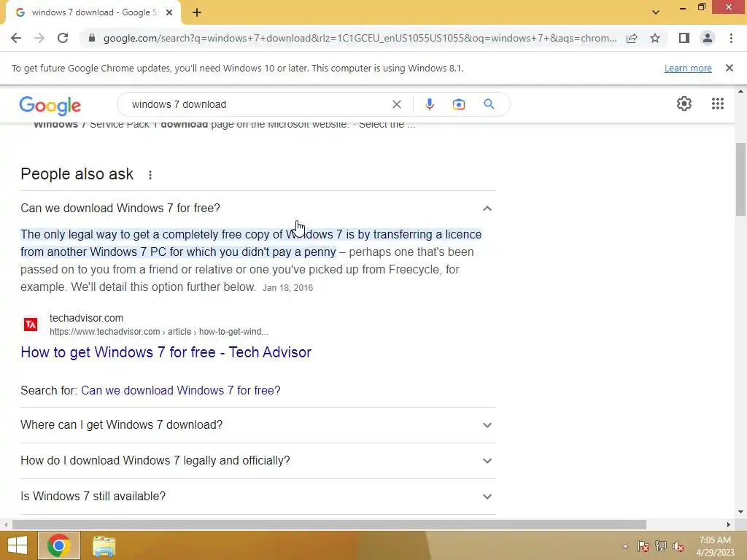Show hidden tray icons arrow
The width and height of the screenshot is (747, 560).
[625, 546]
